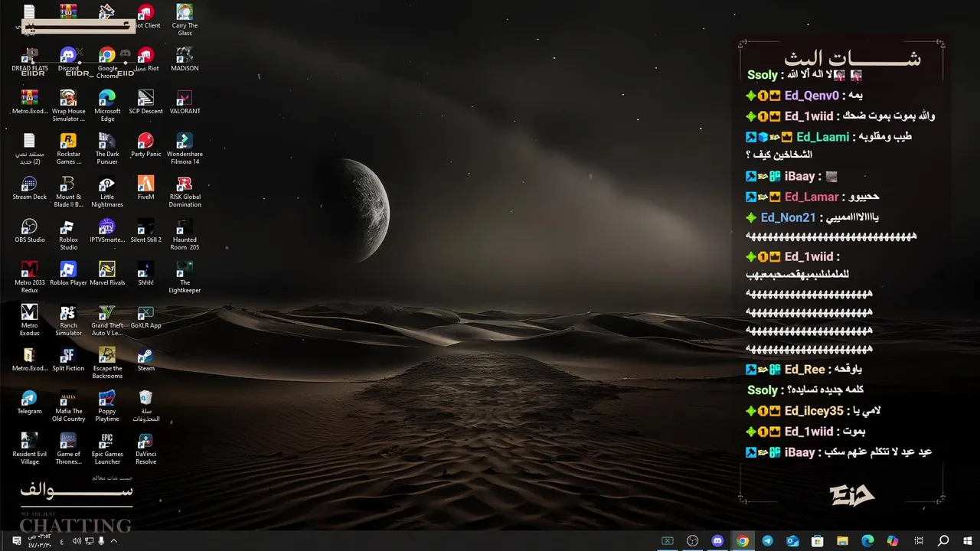Select The Dark Pursuer icon

107,148
